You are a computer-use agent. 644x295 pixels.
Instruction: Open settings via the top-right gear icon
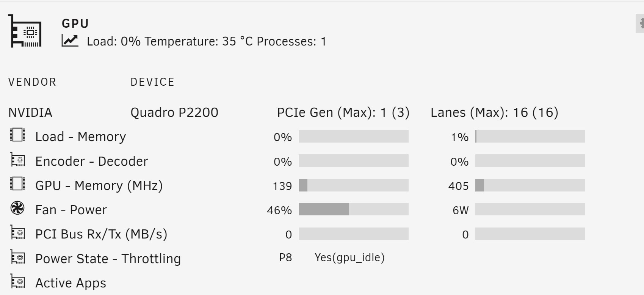click(x=641, y=24)
